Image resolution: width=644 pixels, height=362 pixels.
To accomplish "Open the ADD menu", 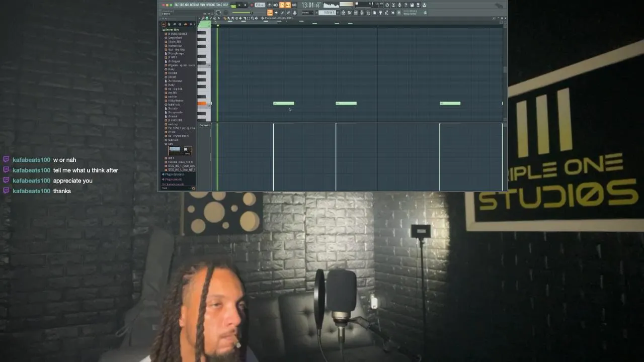I will coord(187,5).
